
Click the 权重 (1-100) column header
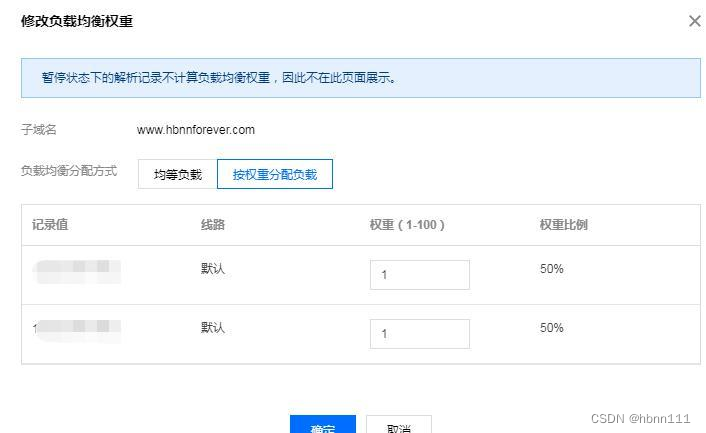pyautogui.click(x=407, y=225)
